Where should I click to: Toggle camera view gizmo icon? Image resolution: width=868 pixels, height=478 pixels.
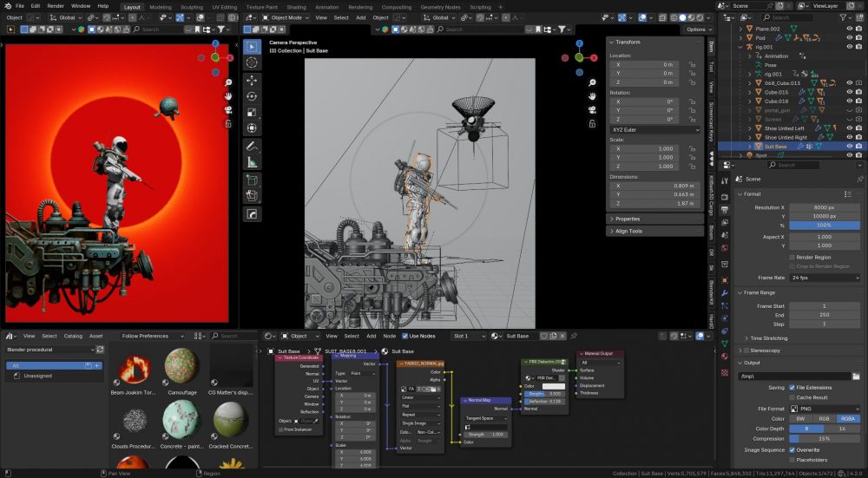591,110
